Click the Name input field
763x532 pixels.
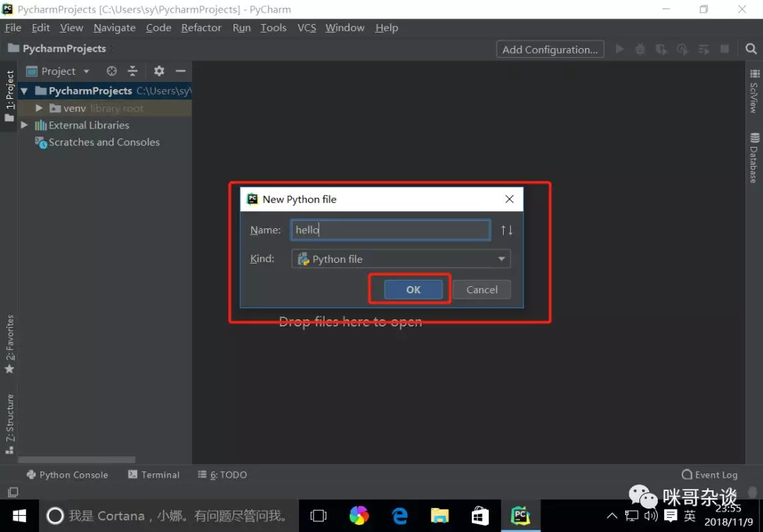click(x=390, y=230)
